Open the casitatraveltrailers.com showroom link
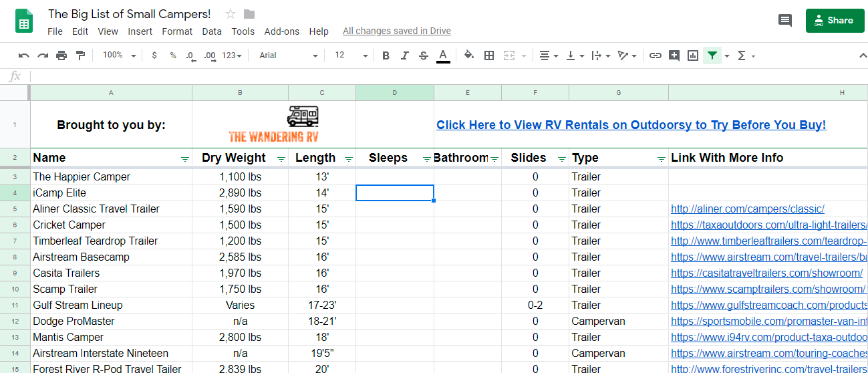The width and height of the screenshot is (868, 373). (767, 273)
